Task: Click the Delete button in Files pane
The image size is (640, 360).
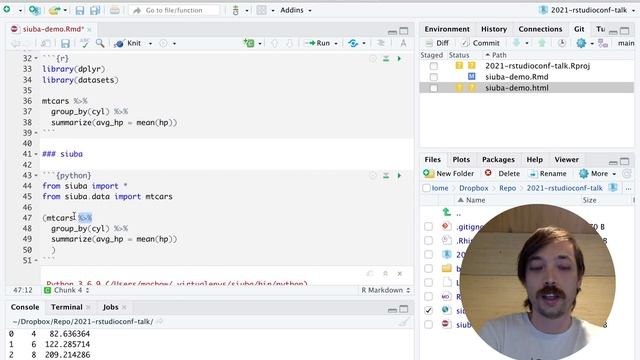Action: point(502,173)
